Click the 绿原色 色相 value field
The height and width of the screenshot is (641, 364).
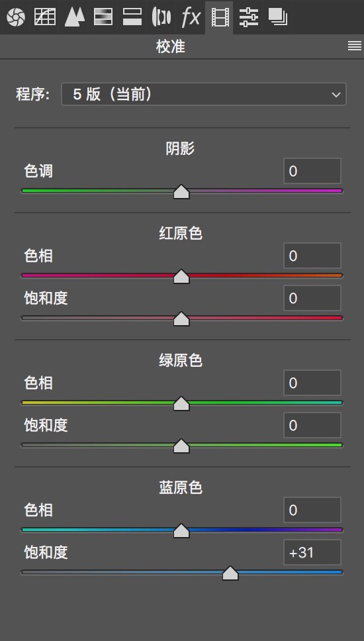pos(312,383)
